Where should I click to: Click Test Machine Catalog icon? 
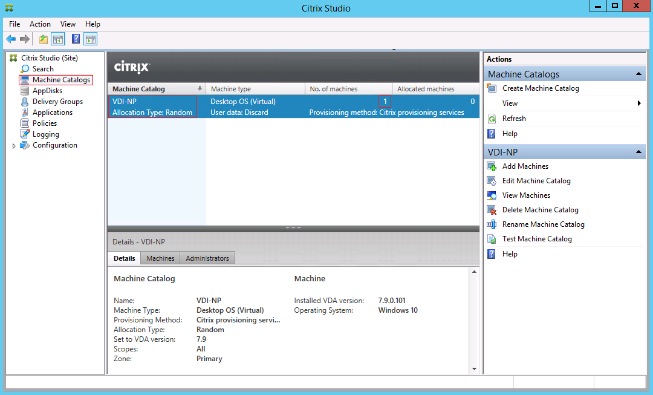pos(492,239)
